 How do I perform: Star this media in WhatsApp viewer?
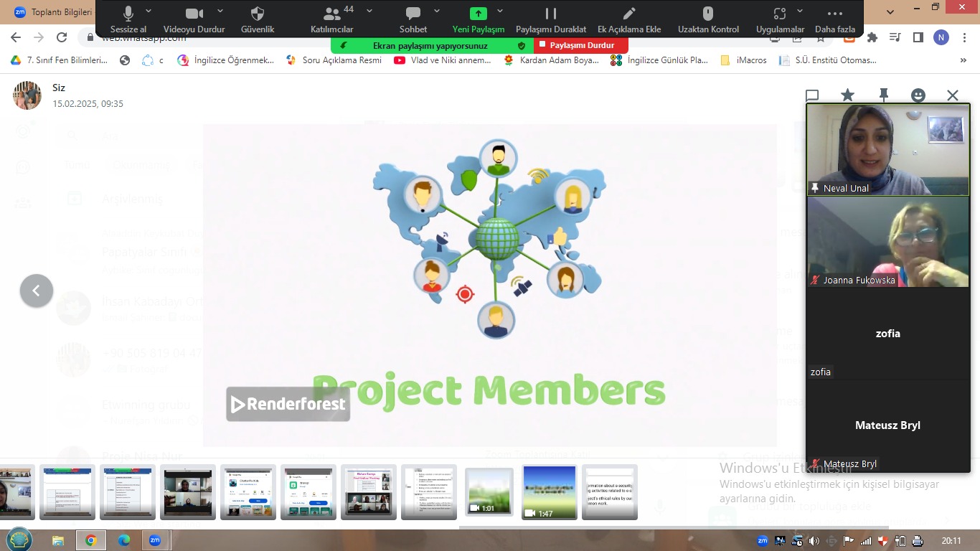point(847,95)
